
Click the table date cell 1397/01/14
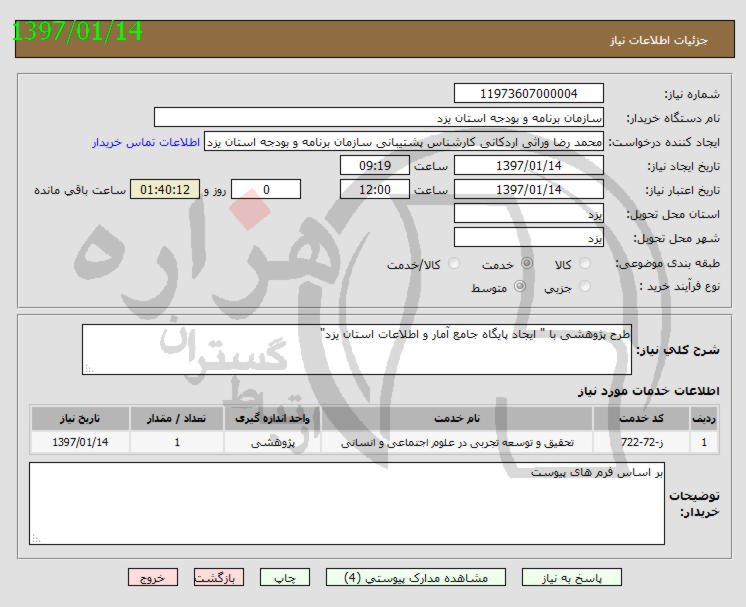pos(80,442)
